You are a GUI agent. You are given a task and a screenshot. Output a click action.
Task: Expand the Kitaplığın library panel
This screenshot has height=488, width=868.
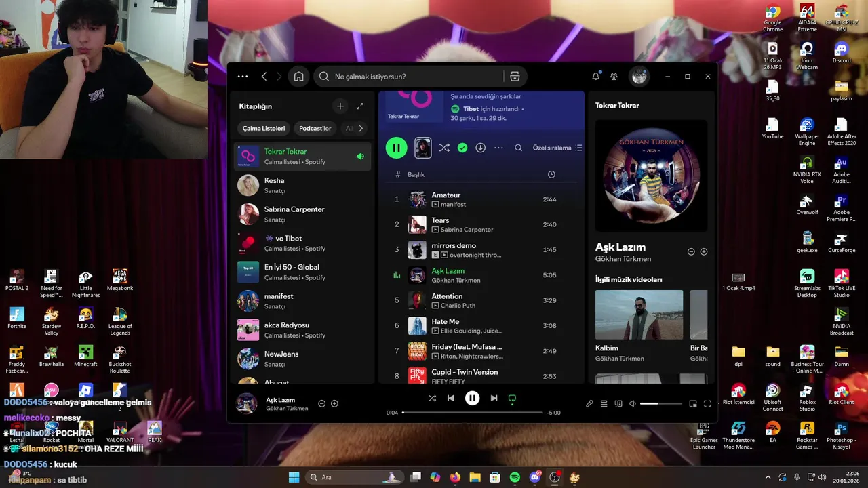[360, 106]
